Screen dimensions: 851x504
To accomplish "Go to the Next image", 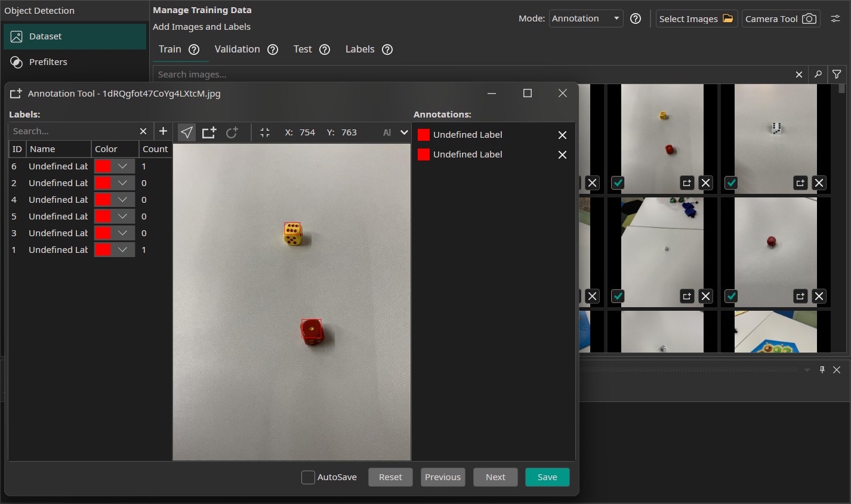I will [x=495, y=477].
